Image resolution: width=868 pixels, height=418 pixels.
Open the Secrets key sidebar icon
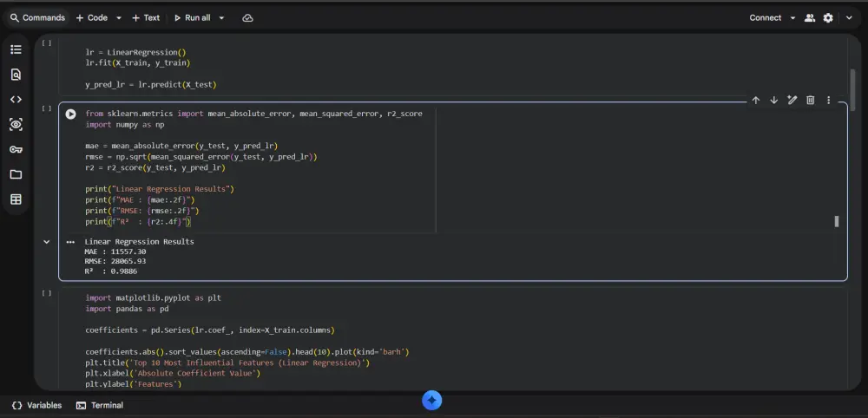tap(16, 149)
